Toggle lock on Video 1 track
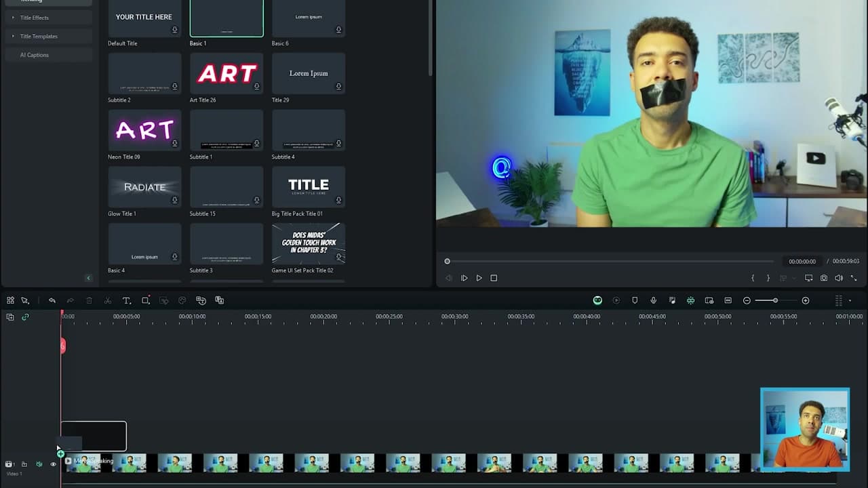Image resolution: width=868 pixels, height=488 pixels. pos(24,464)
